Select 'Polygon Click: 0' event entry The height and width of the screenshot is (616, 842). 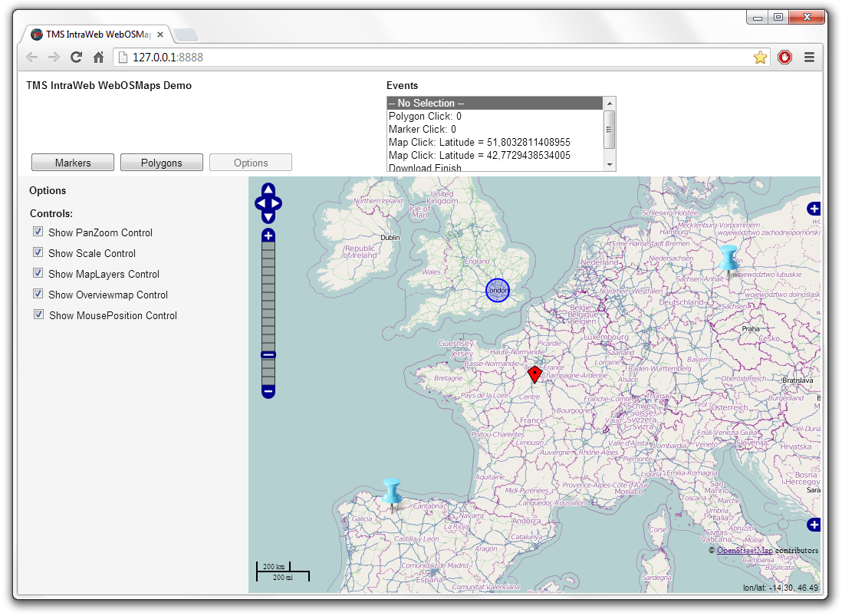click(495, 116)
